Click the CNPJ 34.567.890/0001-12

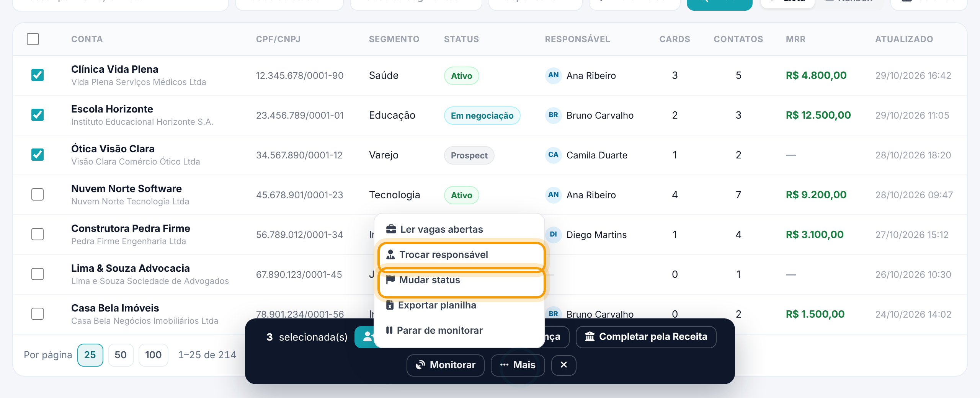pos(299,155)
